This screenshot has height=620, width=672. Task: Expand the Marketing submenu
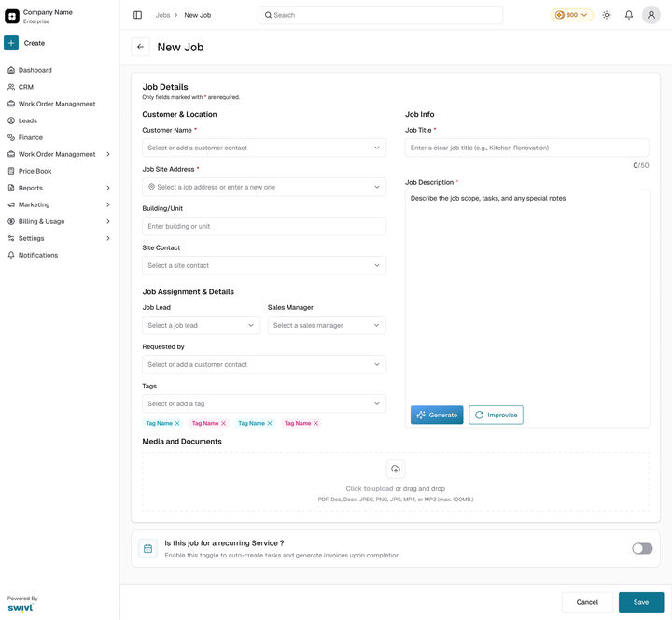(108, 204)
